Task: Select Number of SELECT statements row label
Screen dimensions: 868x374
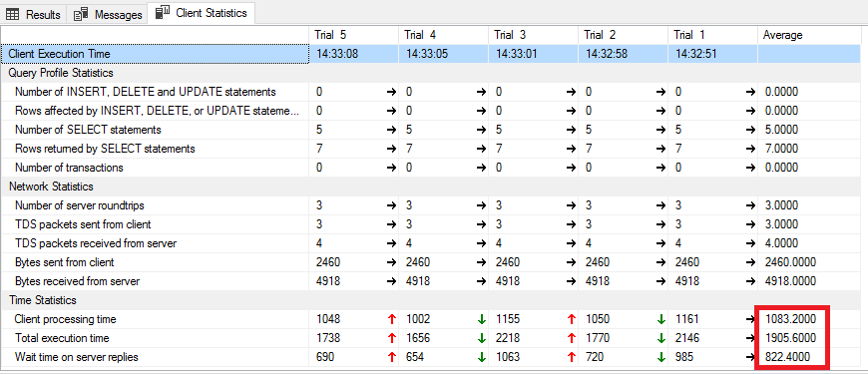Action: [x=88, y=130]
